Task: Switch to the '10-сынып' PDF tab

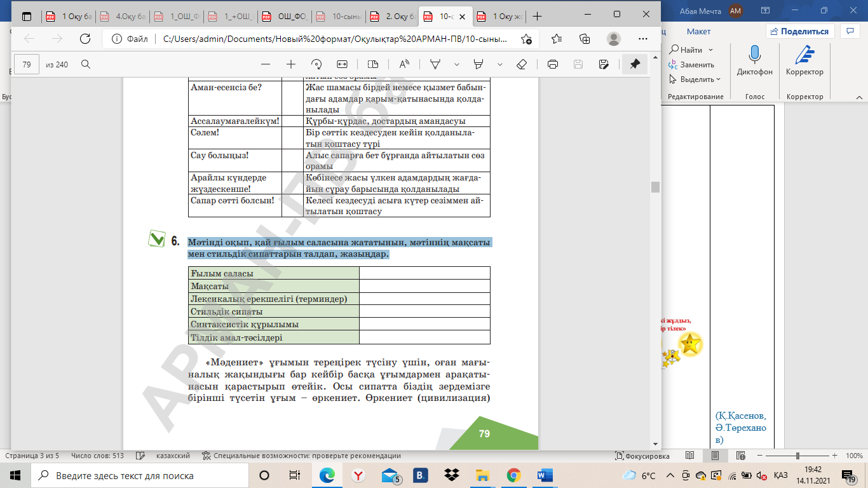Action: click(x=339, y=17)
